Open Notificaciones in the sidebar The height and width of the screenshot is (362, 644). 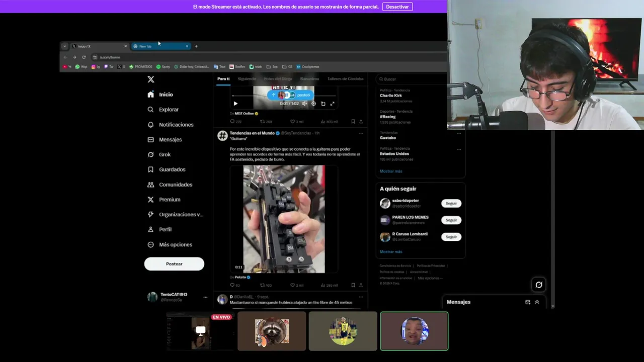click(x=170, y=125)
